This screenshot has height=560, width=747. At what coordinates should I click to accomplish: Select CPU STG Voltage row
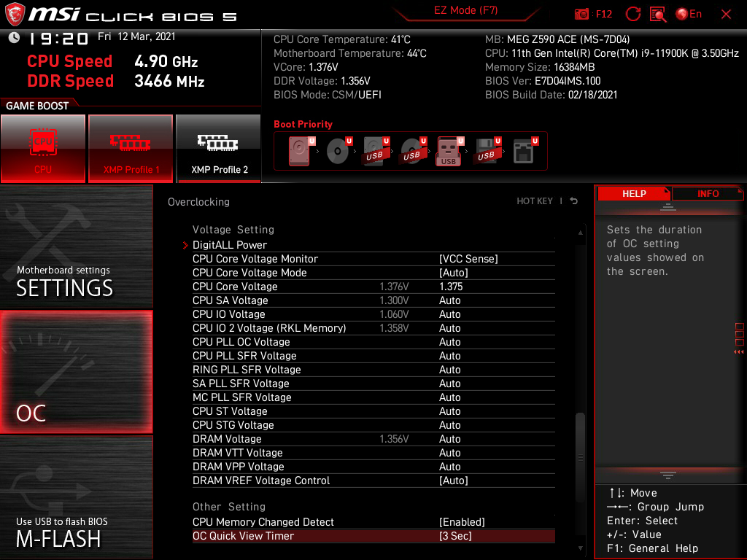[x=373, y=425]
